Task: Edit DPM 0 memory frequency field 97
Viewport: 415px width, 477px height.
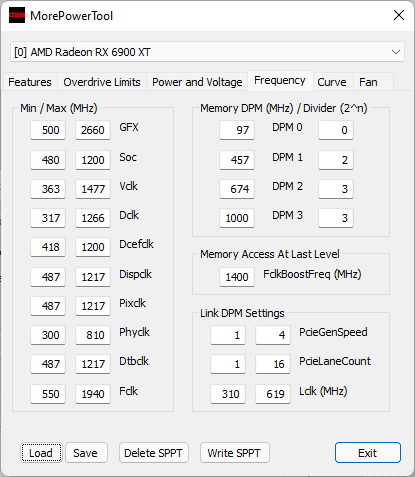Action: point(237,130)
